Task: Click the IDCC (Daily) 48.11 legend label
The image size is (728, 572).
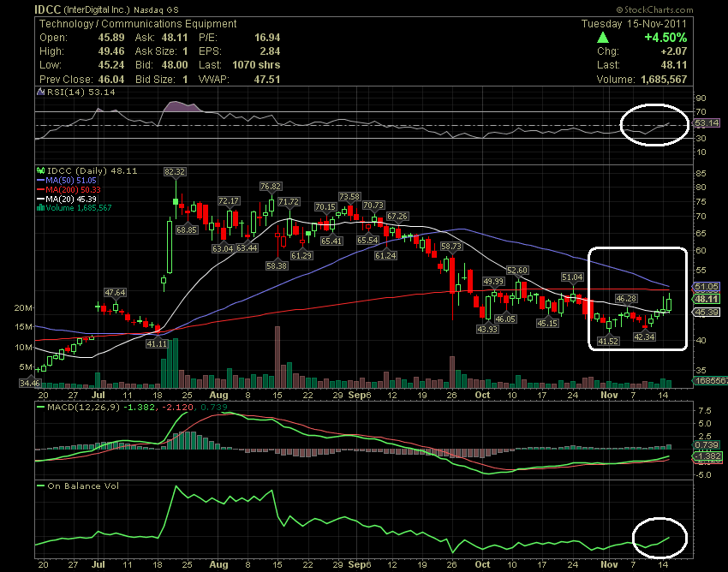Action: tap(92, 171)
